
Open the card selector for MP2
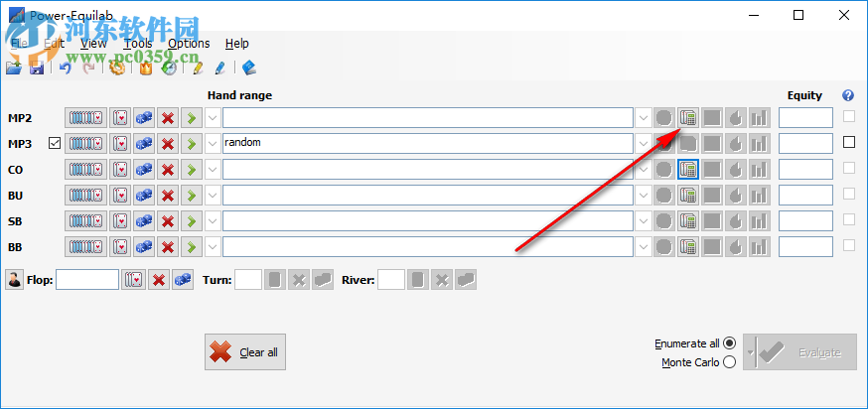click(120, 118)
